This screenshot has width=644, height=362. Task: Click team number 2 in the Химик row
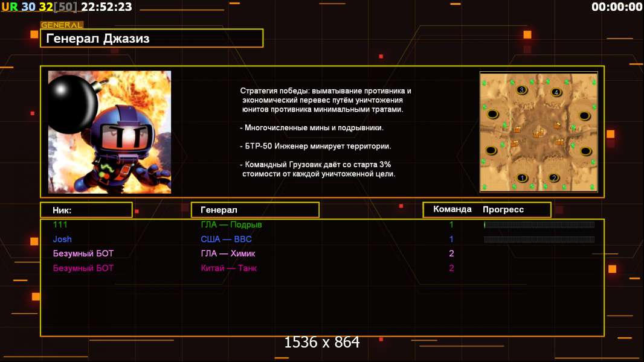click(x=451, y=253)
